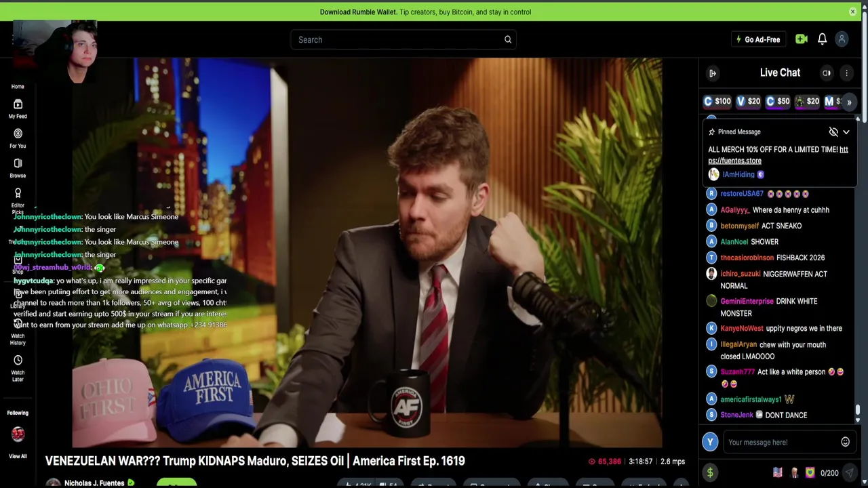Click username betonmyself in chat
Viewport: 868px width, 488px height.
click(739, 226)
